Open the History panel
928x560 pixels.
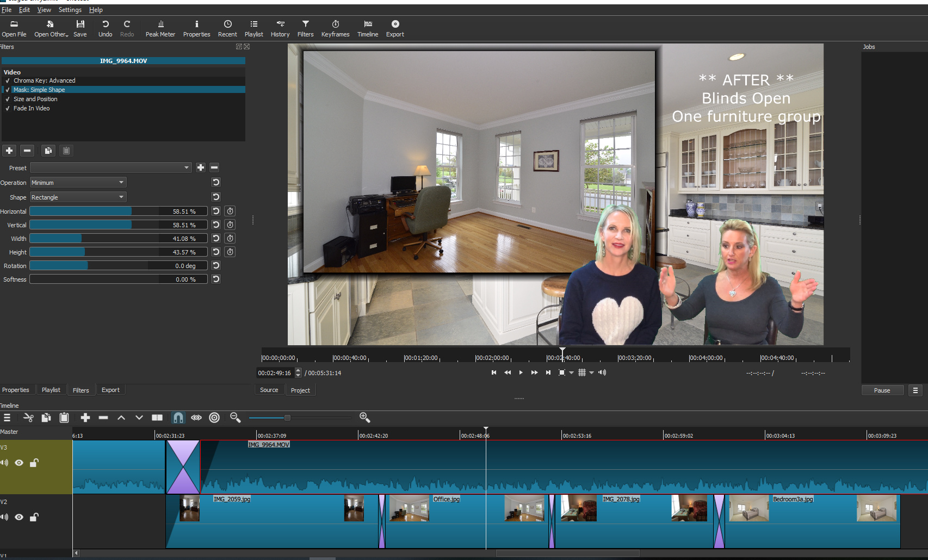click(280, 28)
